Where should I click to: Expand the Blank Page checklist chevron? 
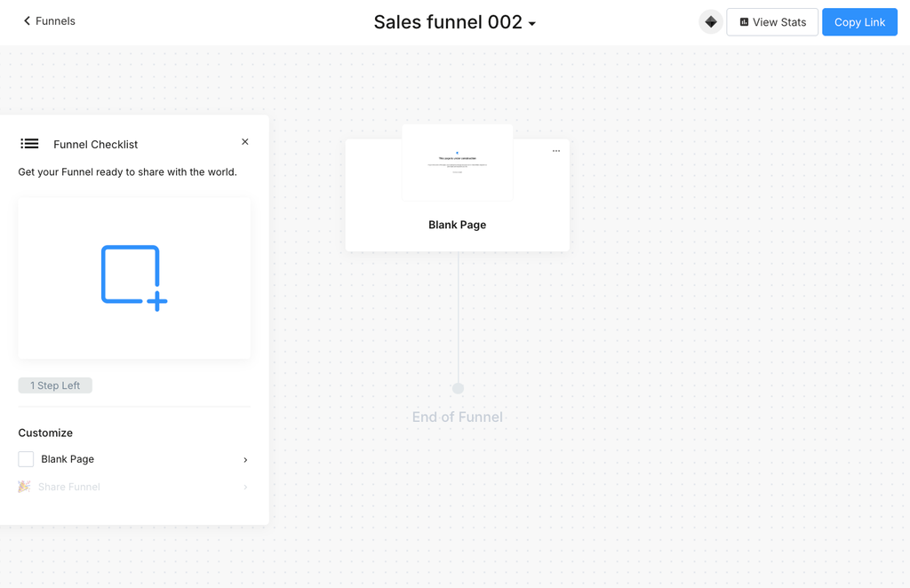click(245, 460)
